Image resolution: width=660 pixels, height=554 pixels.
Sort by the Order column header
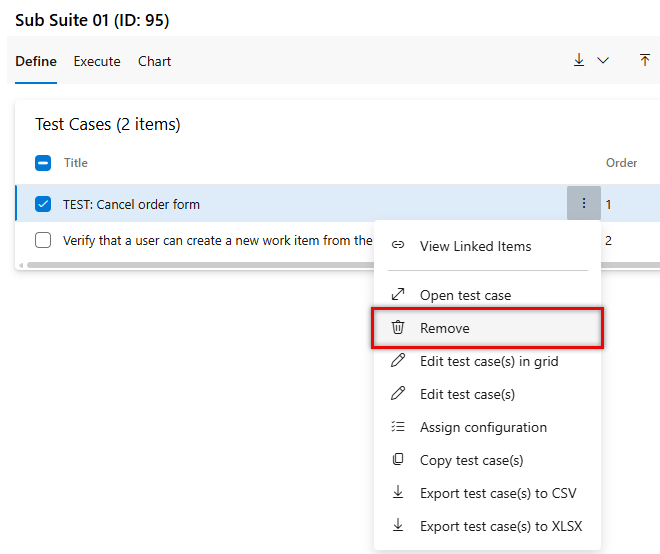[621, 163]
